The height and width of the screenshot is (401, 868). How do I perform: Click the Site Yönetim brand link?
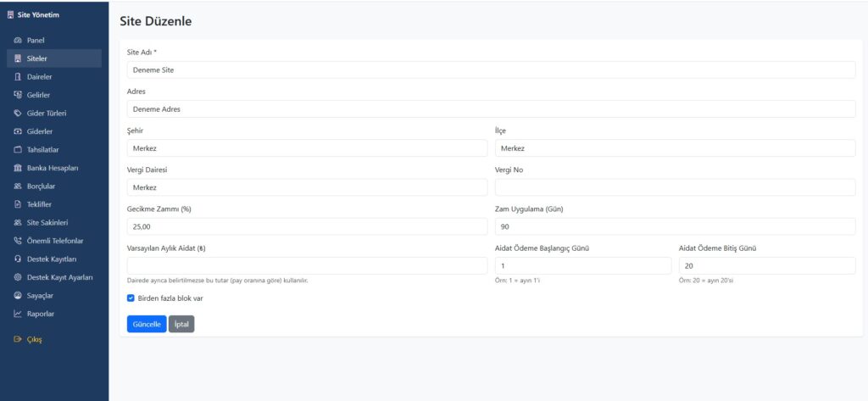[38, 14]
